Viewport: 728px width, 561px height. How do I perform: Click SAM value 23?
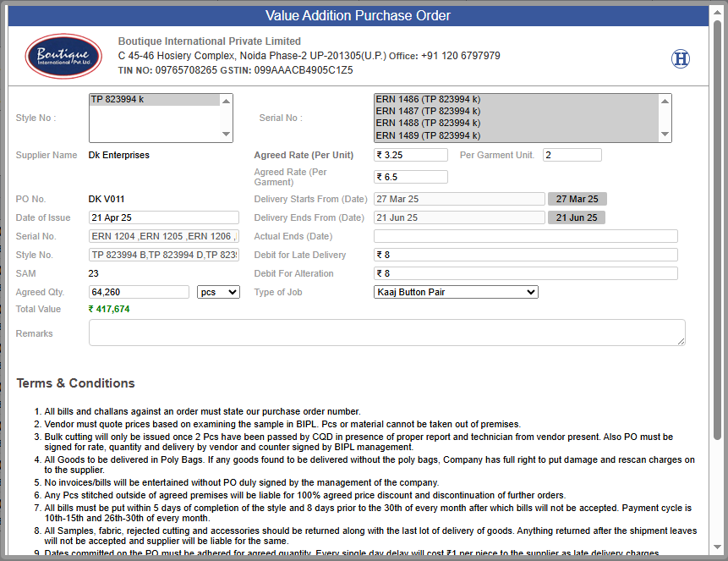[x=93, y=273]
